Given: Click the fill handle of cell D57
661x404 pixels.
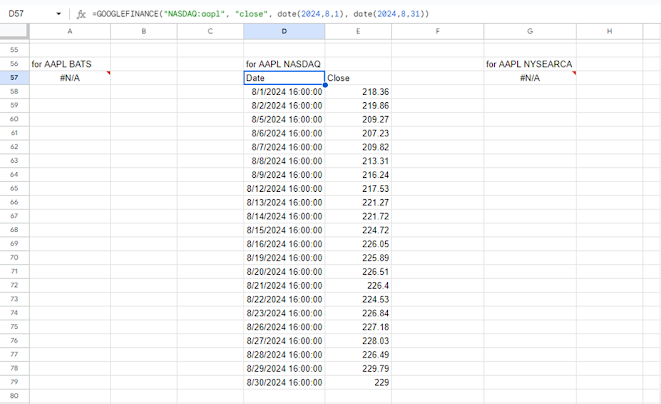Looking at the screenshot, I should tap(325, 85).
